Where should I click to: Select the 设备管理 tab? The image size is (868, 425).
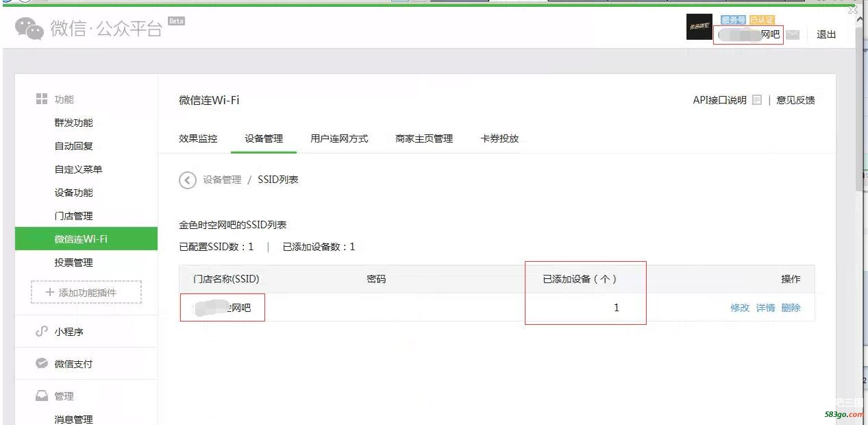tap(264, 138)
